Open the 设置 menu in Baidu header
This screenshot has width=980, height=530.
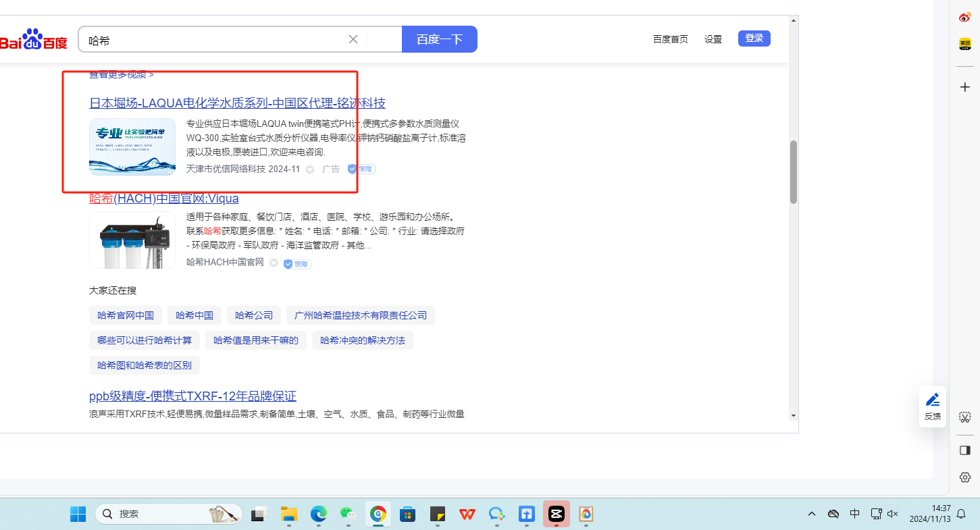713,39
